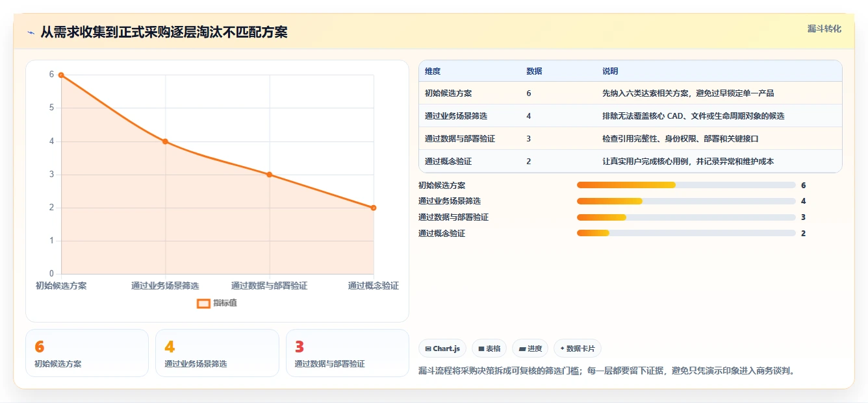Open the stat card showing 6 初始候选方案
The image size is (868, 403).
tap(87, 353)
